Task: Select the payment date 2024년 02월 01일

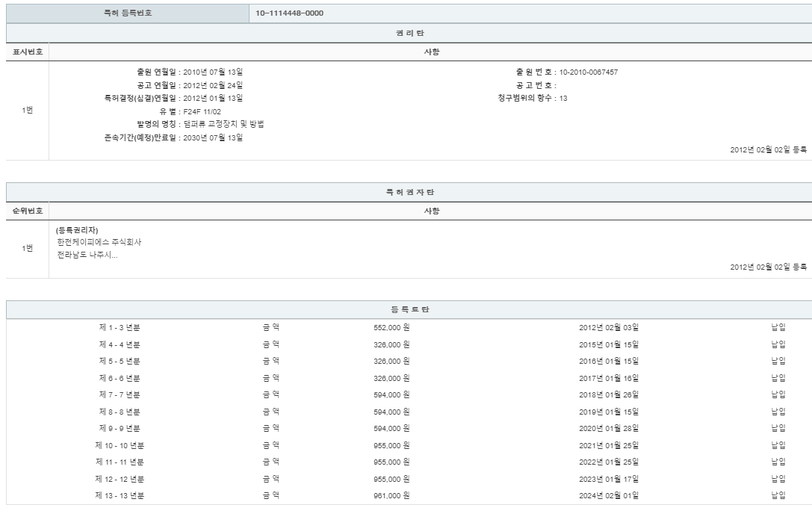Action: (608, 495)
